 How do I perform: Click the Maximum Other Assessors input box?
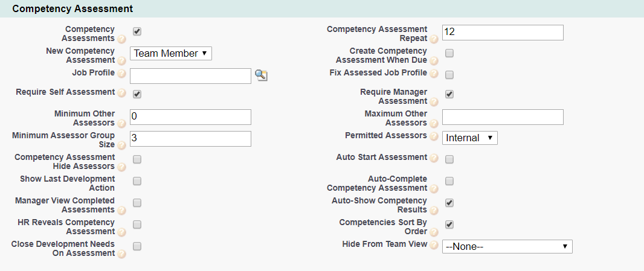[x=503, y=117]
